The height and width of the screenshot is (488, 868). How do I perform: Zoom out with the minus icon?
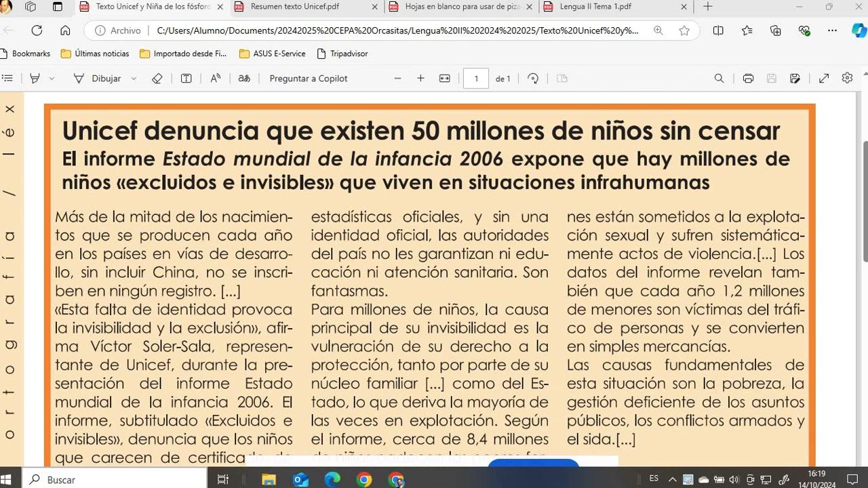398,79
